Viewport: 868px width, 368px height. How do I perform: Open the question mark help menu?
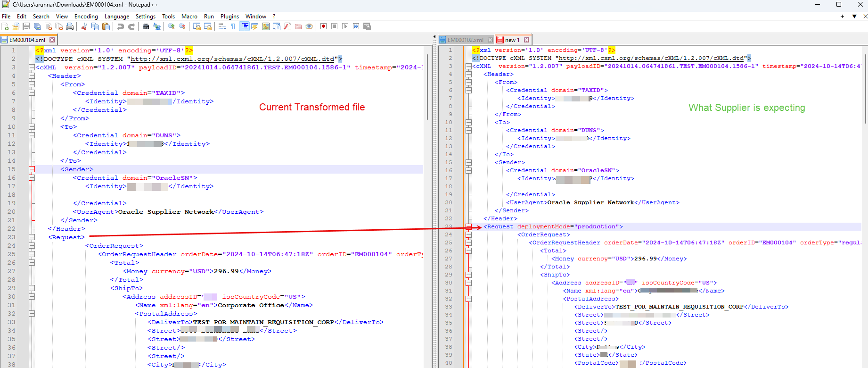click(x=274, y=16)
